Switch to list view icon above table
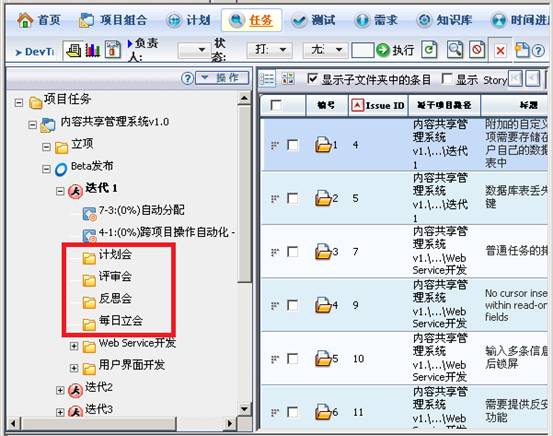The image size is (553, 436). click(267, 79)
